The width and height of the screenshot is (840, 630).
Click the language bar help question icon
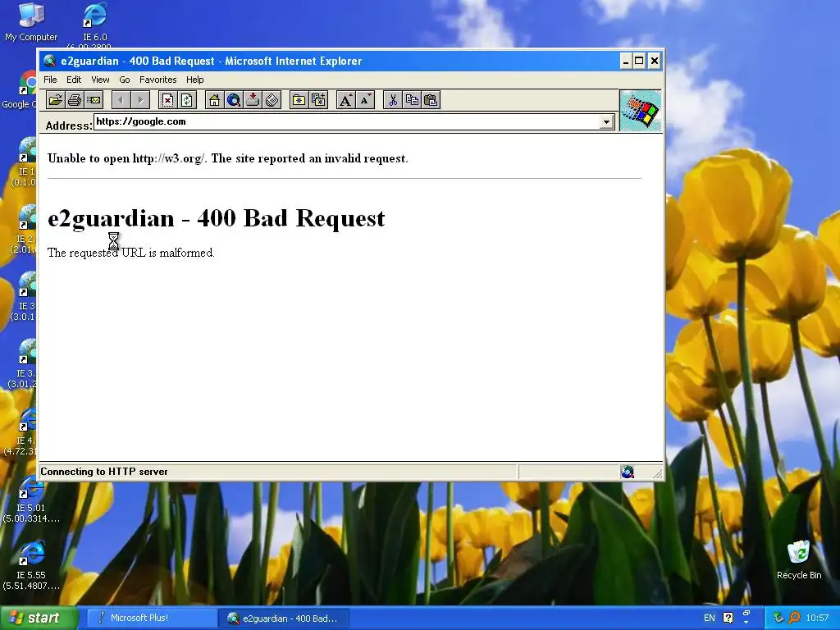coord(728,619)
